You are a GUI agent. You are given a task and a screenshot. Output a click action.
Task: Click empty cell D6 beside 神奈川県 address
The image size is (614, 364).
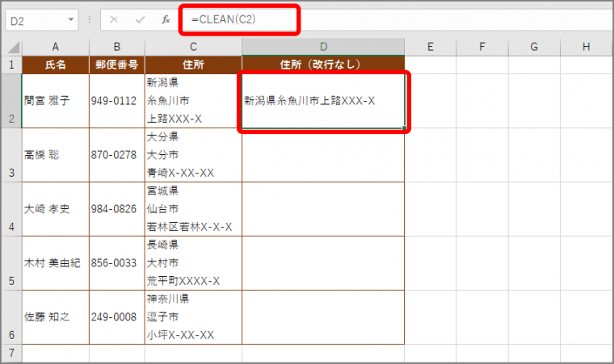pyautogui.click(x=323, y=317)
